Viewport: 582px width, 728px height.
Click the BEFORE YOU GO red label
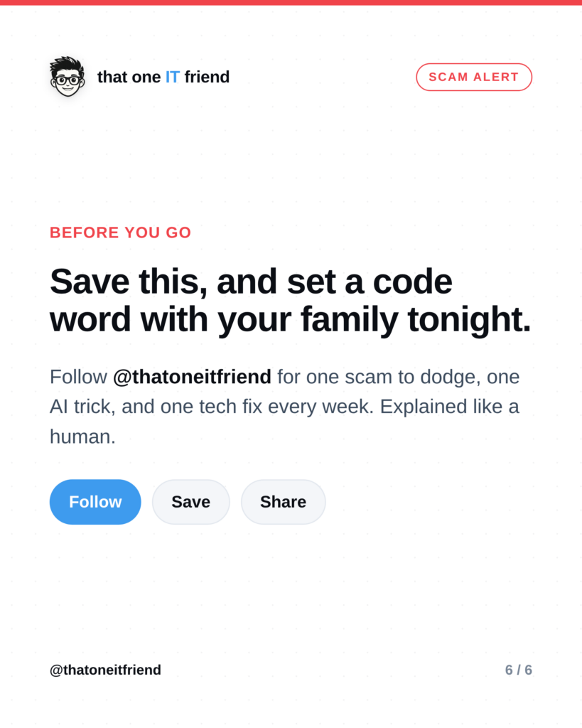[x=121, y=232]
